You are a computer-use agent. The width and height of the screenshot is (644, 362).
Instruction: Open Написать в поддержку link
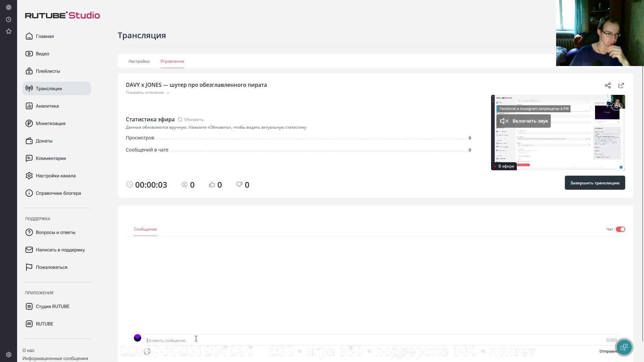tap(60, 250)
